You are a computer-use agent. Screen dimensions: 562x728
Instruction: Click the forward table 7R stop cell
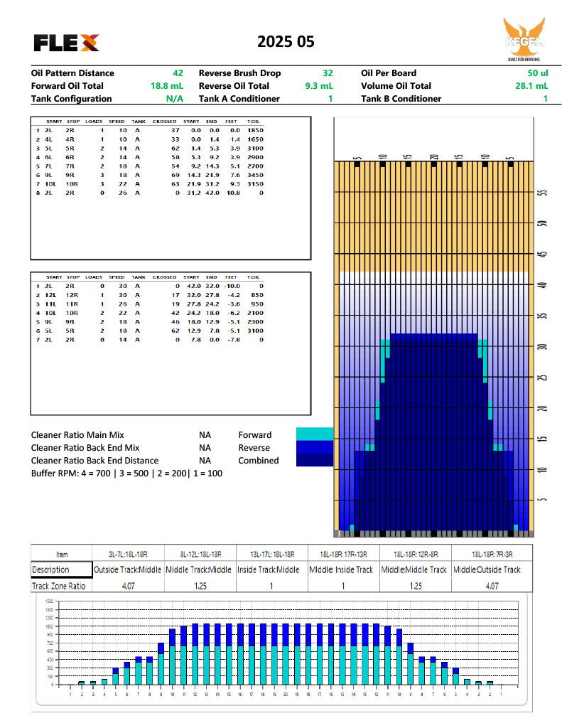coord(70,166)
